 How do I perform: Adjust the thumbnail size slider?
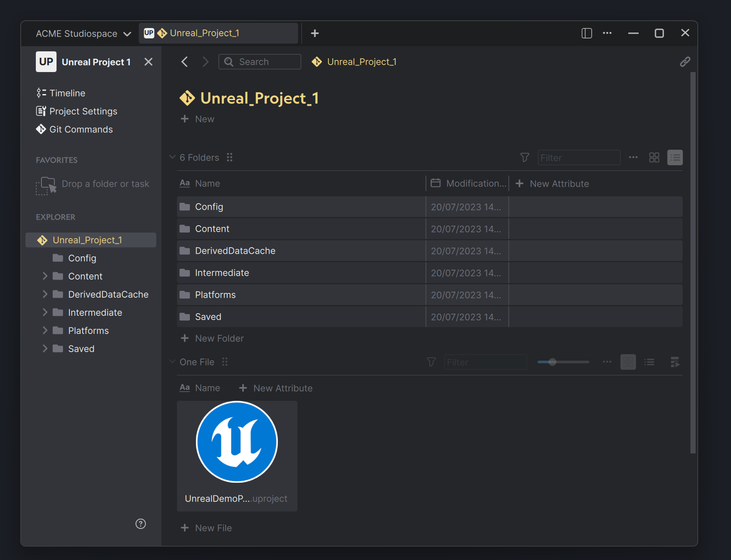[x=552, y=362]
